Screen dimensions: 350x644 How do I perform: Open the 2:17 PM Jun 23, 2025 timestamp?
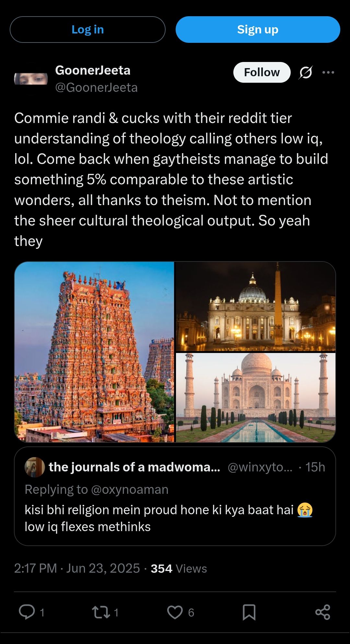click(77, 568)
